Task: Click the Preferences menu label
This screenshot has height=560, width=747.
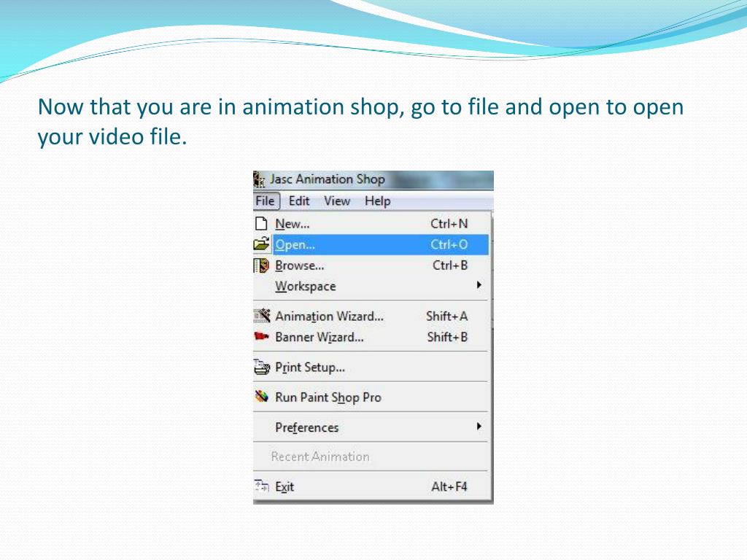Action: coord(307,427)
